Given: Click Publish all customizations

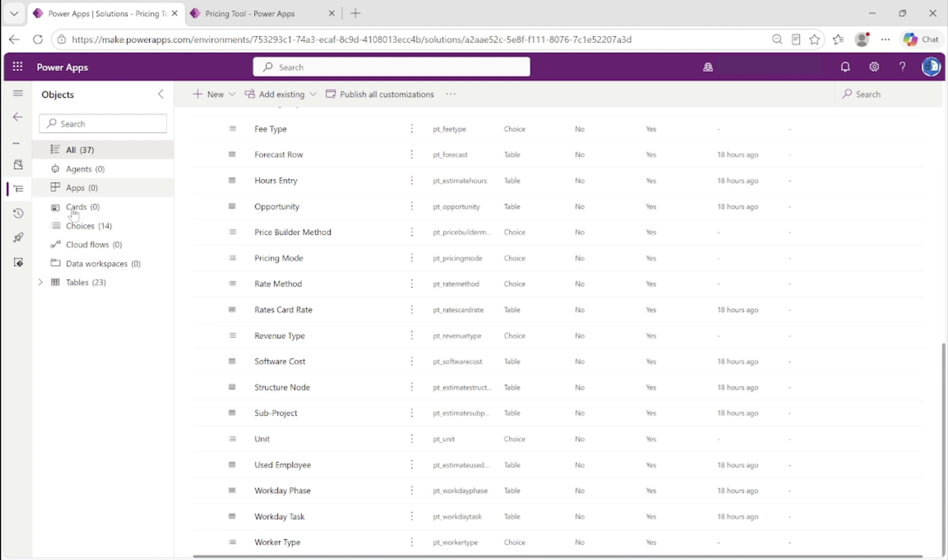Looking at the screenshot, I should (x=380, y=94).
